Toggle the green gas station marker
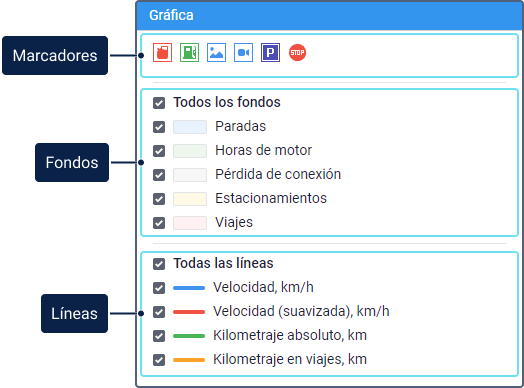Screen dimensions: 524x388 coord(189,52)
